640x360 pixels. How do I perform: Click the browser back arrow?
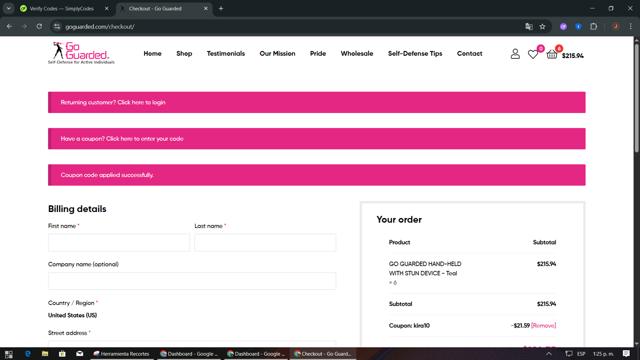pyautogui.click(x=9, y=27)
